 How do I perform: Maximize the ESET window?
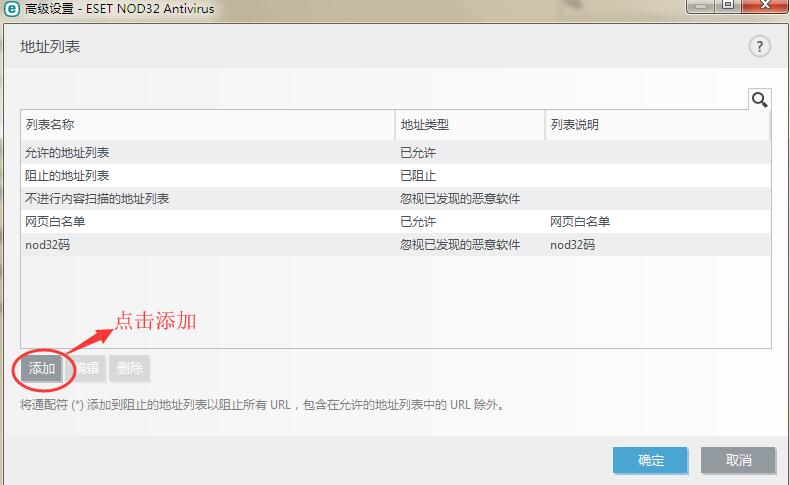729,5
